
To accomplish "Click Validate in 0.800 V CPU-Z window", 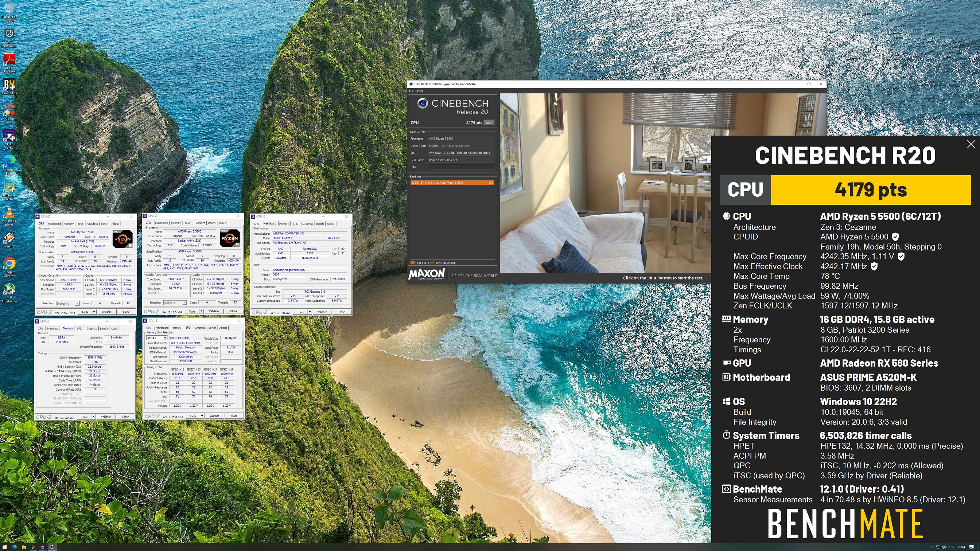I will pyautogui.click(x=106, y=312).
